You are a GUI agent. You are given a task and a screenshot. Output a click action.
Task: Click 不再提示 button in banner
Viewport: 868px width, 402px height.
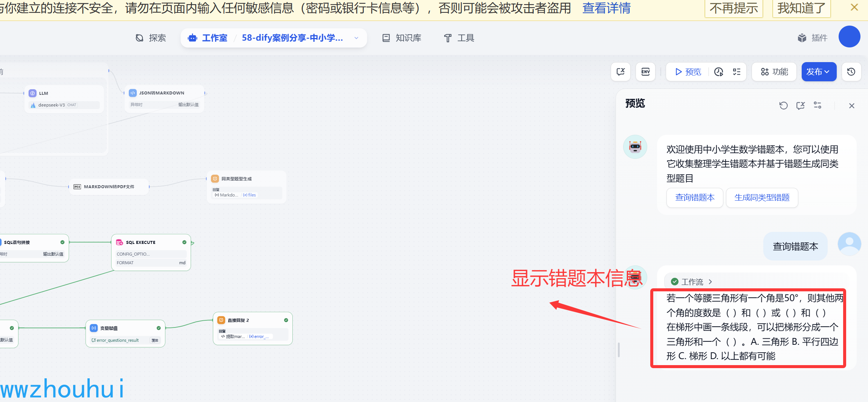tap(734, 8)
